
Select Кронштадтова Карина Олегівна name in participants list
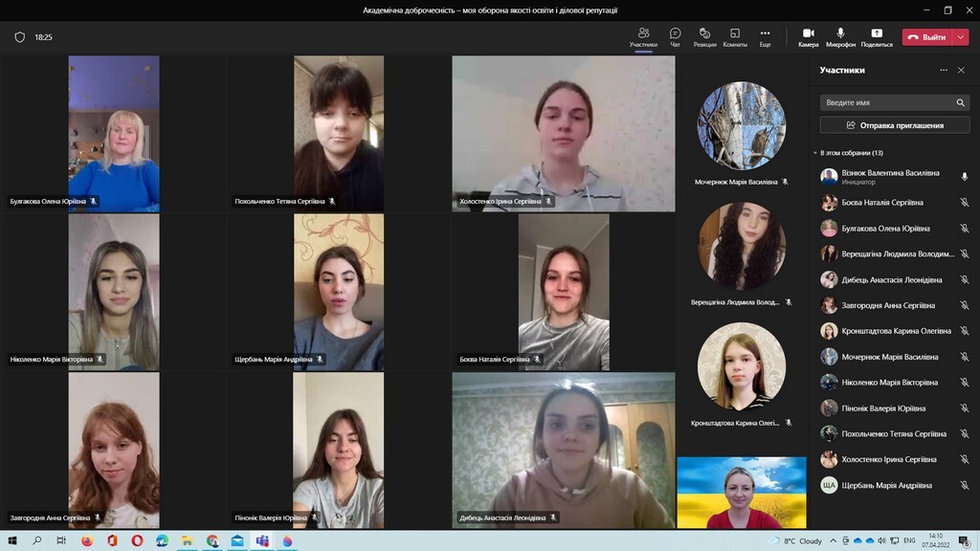896,331
